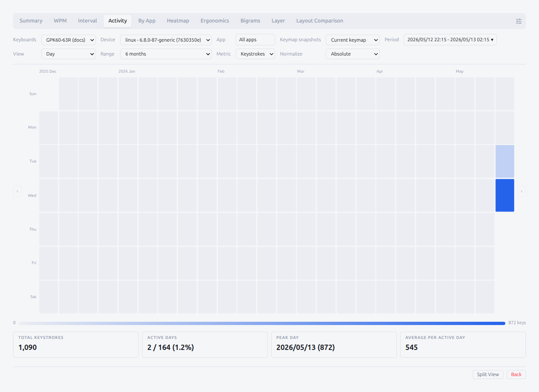Open the WPM tab

point(60,21)
